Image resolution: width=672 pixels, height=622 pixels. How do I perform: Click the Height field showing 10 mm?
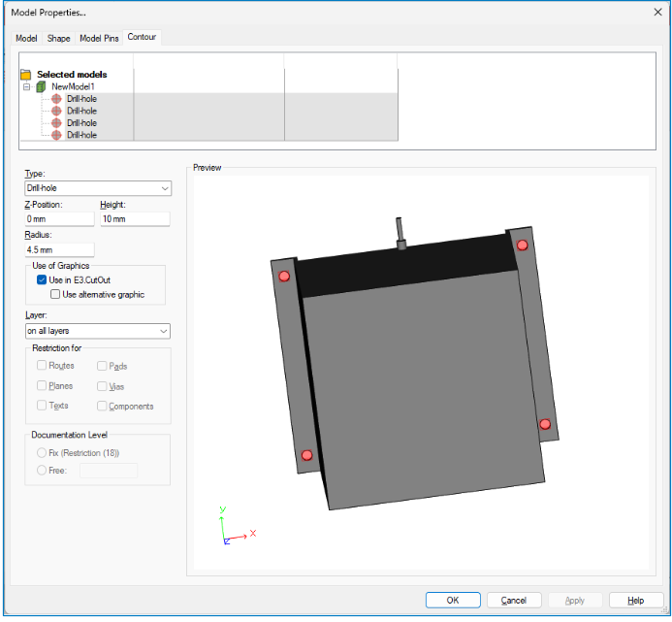[x=135, y=219]
